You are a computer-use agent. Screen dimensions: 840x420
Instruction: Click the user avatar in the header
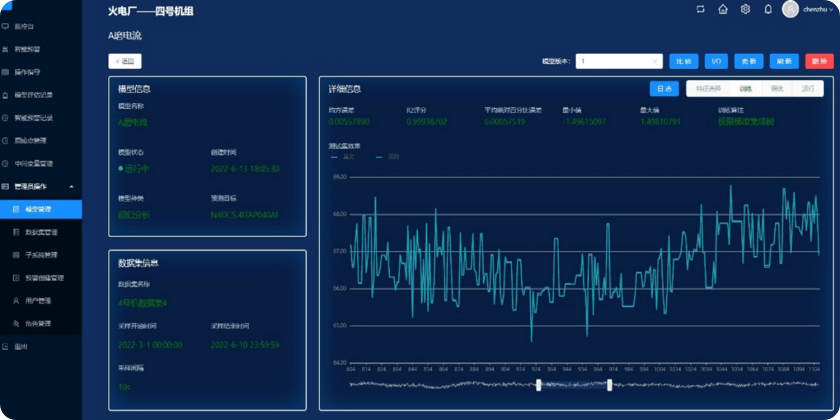click(x=790, y=9)
